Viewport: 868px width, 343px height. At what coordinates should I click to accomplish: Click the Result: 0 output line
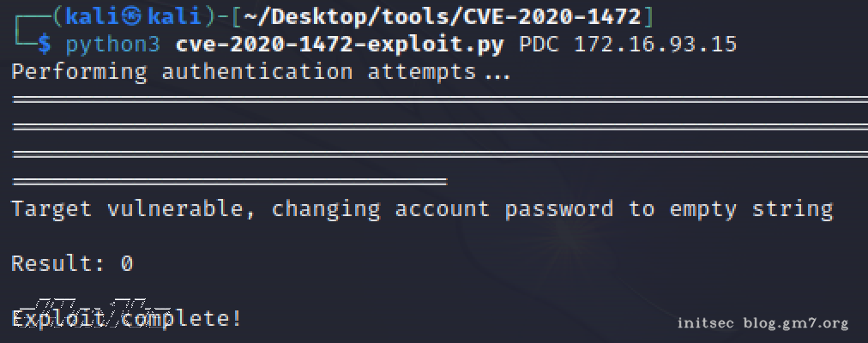click(72, 263)
